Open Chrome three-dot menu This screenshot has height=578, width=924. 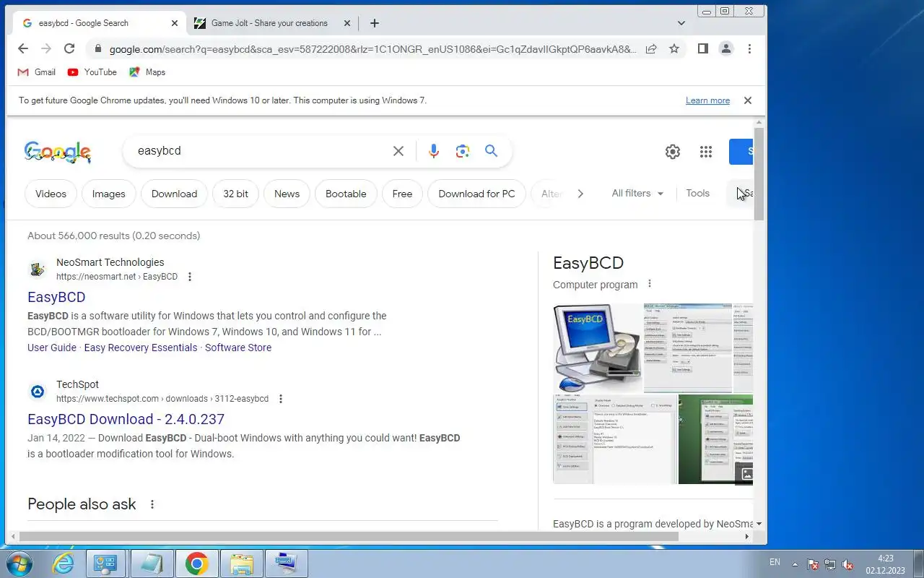click(749, 48)
